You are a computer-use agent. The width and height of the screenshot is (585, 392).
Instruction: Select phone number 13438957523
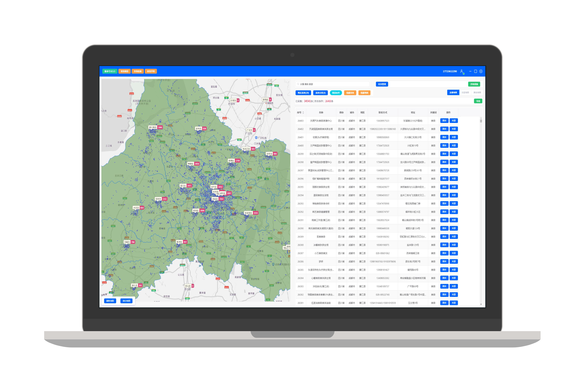[383, 121]
